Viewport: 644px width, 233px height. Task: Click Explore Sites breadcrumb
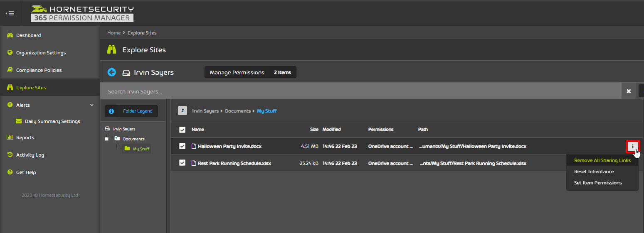(142, 33)
